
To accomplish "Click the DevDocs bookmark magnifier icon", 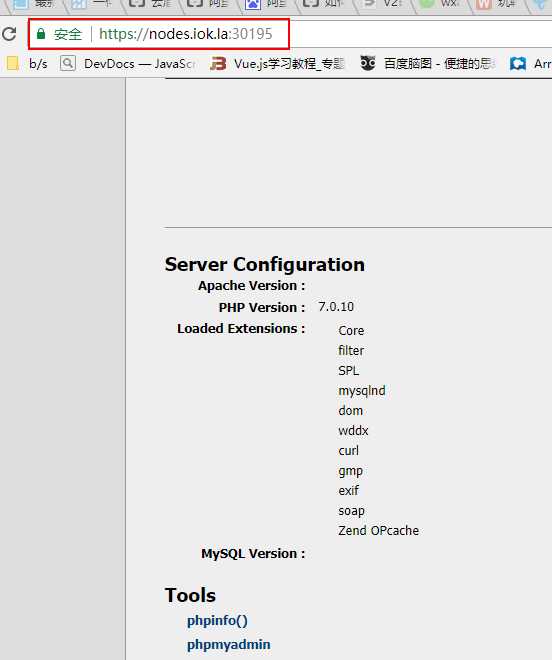I will tap(67, 64).
